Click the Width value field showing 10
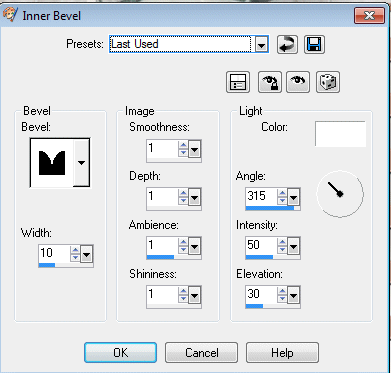Viewport: 391px width, 373px height. [54, 253]
